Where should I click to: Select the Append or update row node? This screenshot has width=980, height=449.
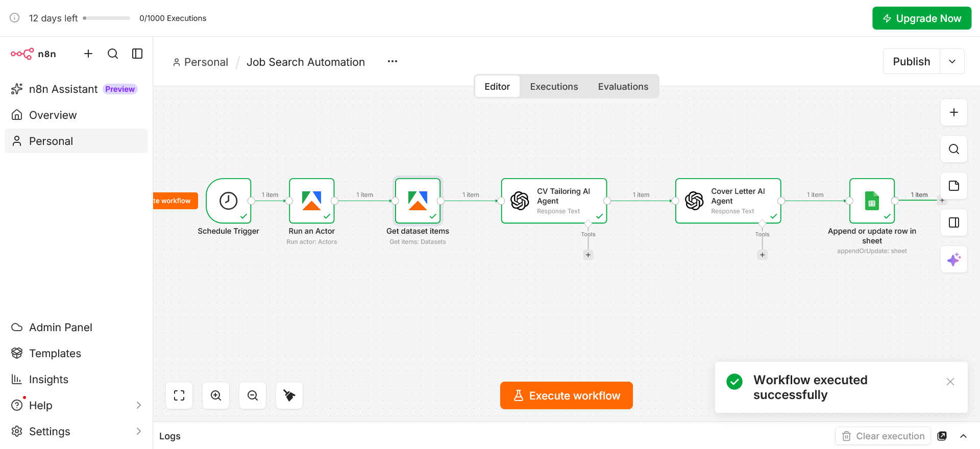[872, 201]
